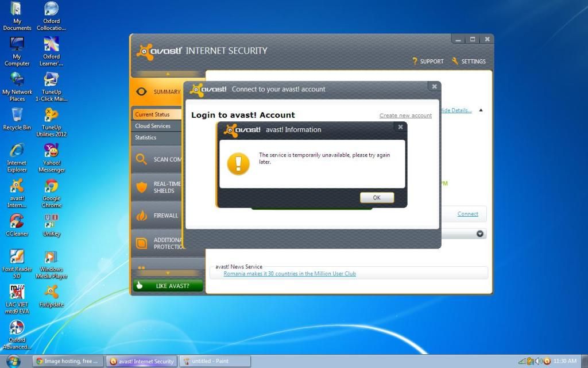Click the avast! tray icon
The height and width of the screenshot is (368, 588).
547,361
